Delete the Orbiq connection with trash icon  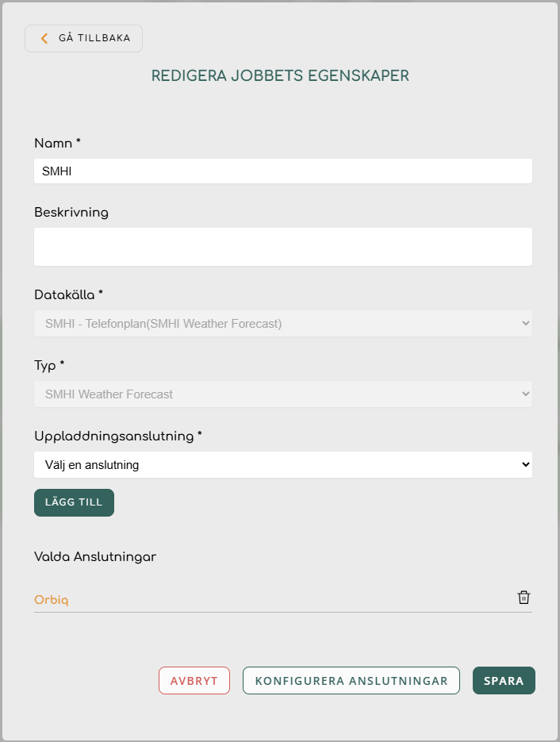[524, 598]
